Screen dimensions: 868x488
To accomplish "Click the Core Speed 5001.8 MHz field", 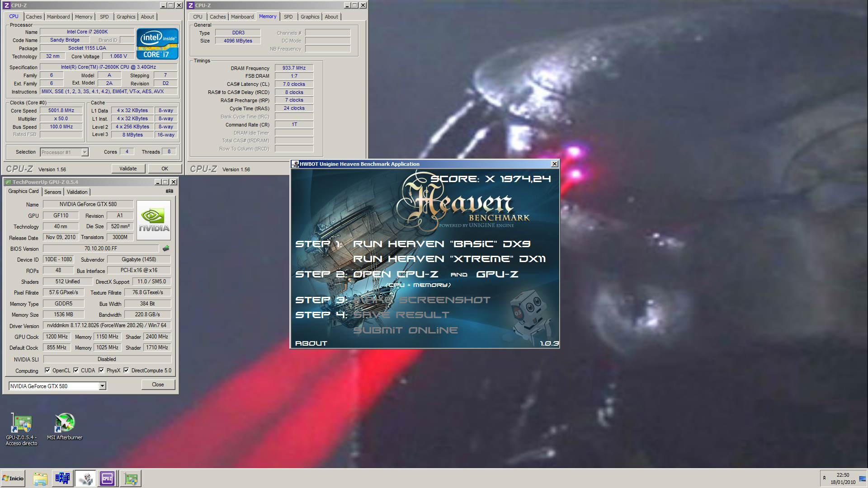I will pyautogui.click(x=61, y=111).
